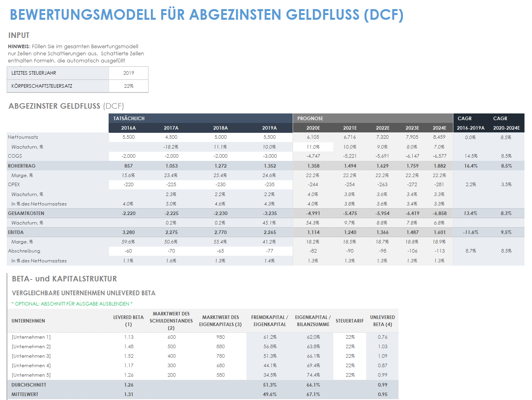
Task: Select Unternehmen 3 equity value 780
Action: (x=220, y=356)
